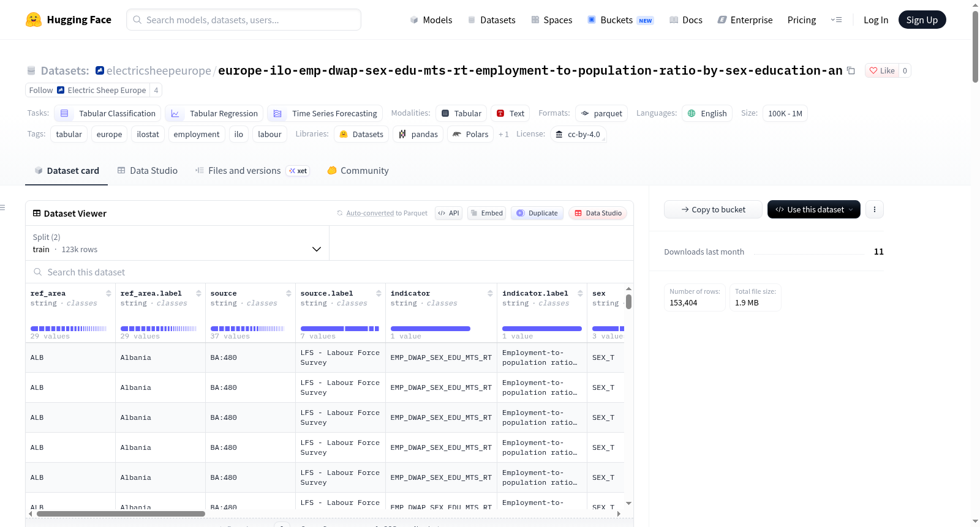Viewport: 980px width, 527px height.
Task: Open the Models page
Action: [431, 20]
